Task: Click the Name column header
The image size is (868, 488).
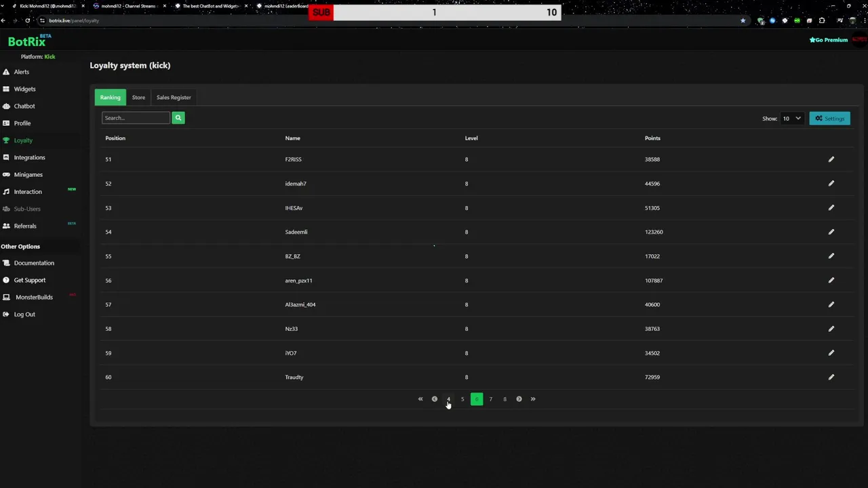Action: click(x=292, y=138)
